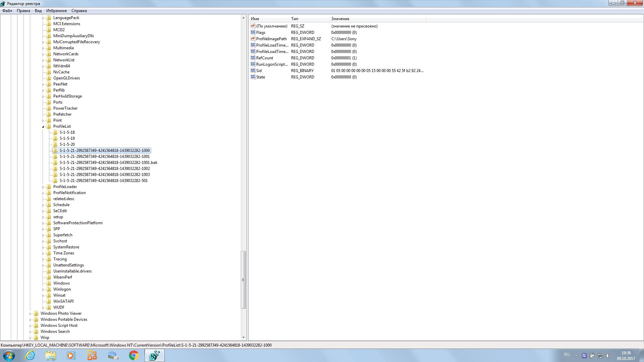Click the tree pane scroll-up arrow
644x362 pixels.
[x=244, y=17]
